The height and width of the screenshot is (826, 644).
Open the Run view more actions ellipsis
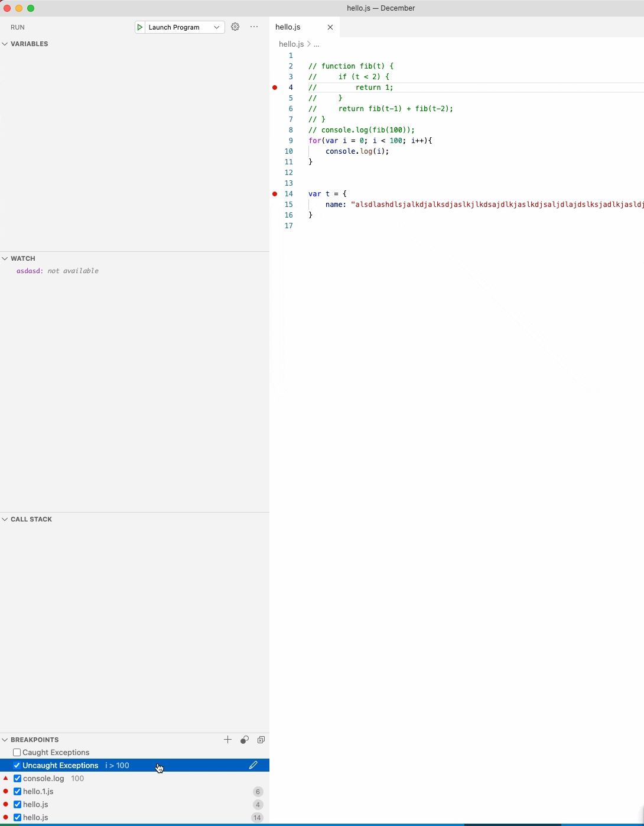point(254,27)
